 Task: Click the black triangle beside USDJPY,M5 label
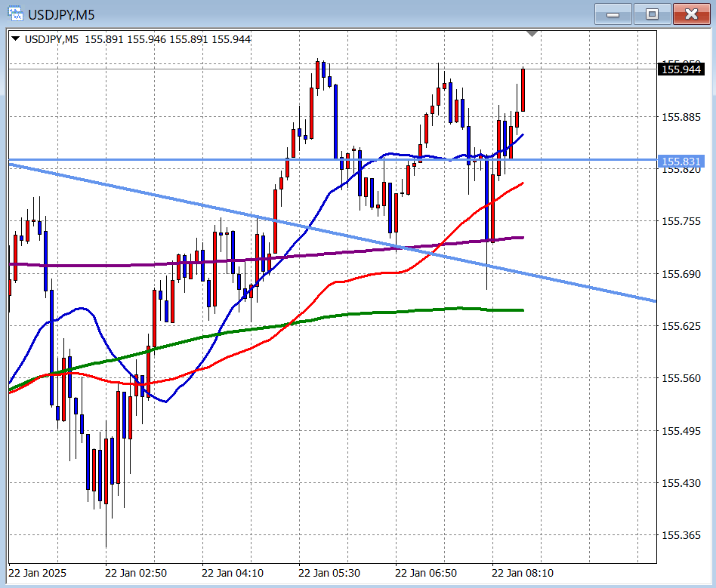point(16,39)
